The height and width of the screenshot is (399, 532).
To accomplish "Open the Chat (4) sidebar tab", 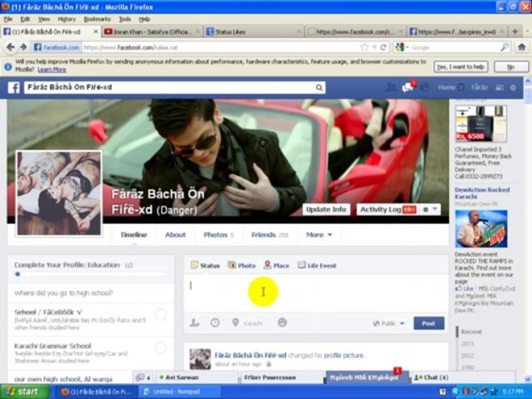I will 462,377.
